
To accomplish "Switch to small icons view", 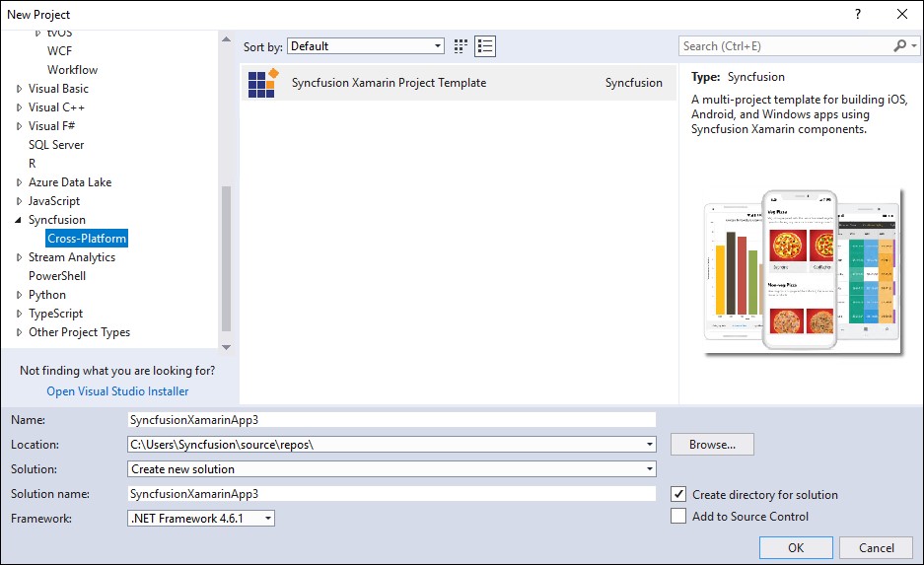I will click(461, 46).
